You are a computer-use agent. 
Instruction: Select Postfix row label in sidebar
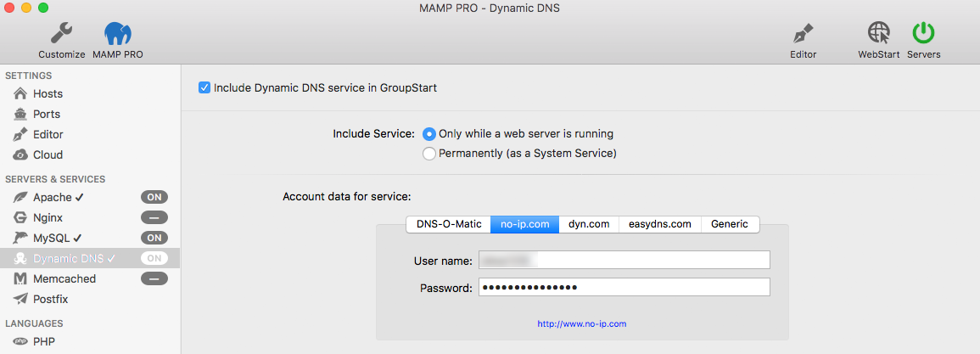tap(51, 299)
